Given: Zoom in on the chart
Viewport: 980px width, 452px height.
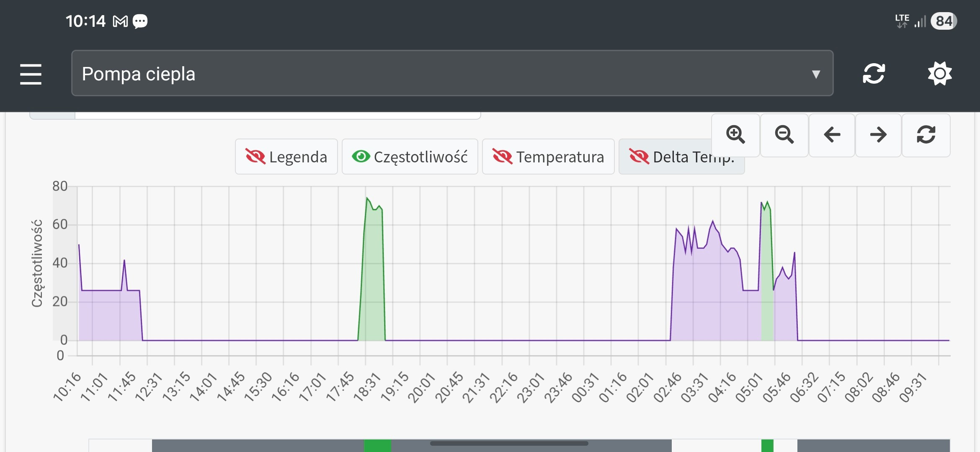Looking at the screenshot, I should 735,135.
